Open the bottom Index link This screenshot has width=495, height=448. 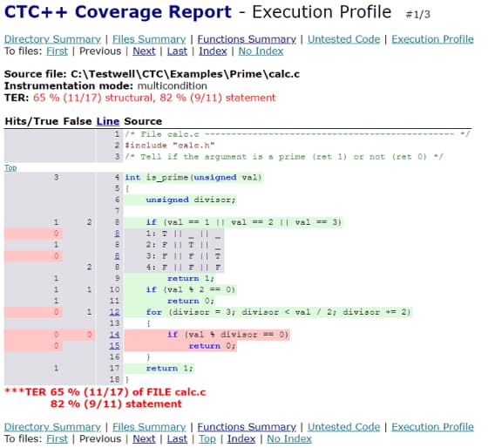[241, 438]
